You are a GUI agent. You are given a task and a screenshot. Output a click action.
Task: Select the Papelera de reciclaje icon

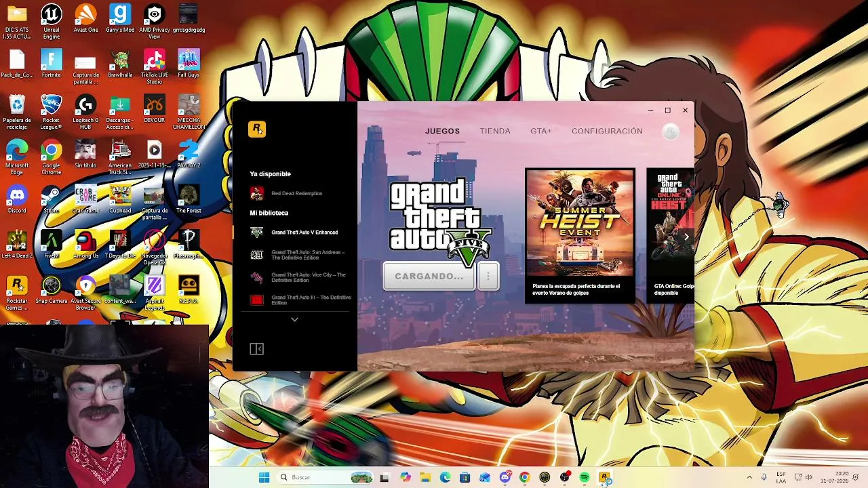click(x=17, y=112)
